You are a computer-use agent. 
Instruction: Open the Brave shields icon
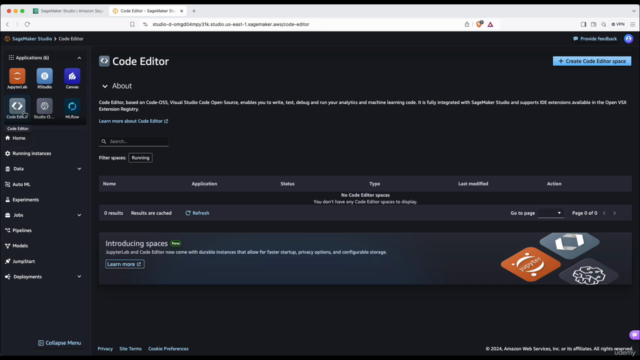tap(479, 24)
